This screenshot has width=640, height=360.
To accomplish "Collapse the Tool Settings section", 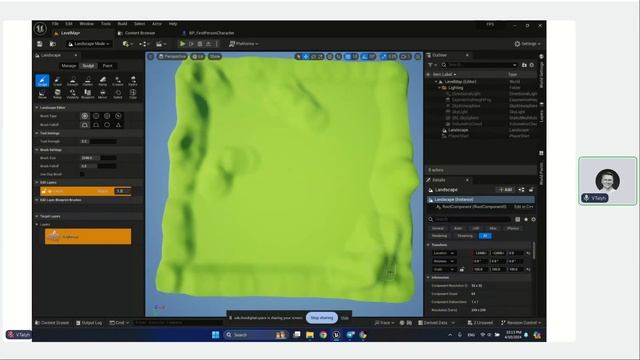I will (37, 133).
